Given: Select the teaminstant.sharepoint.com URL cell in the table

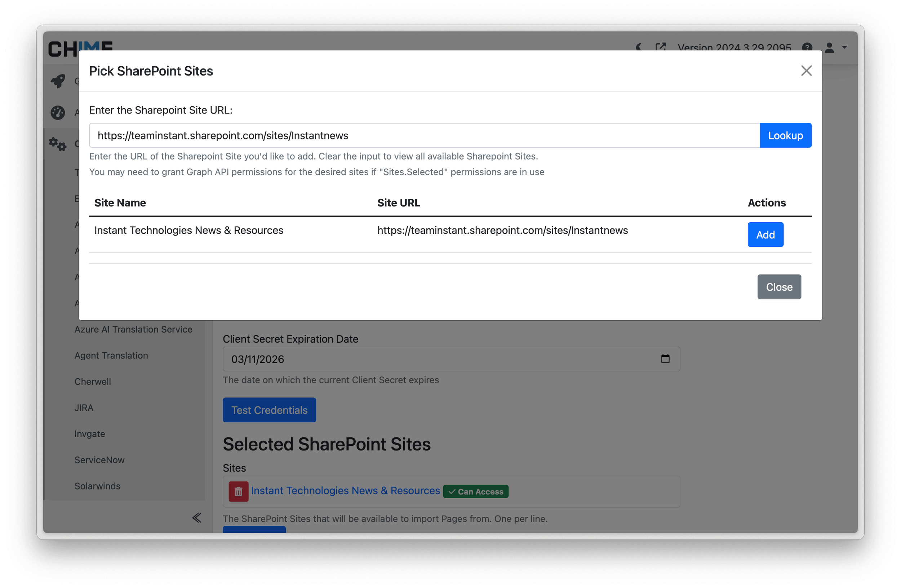Looking at the screenshot, I should coord(502,231).
